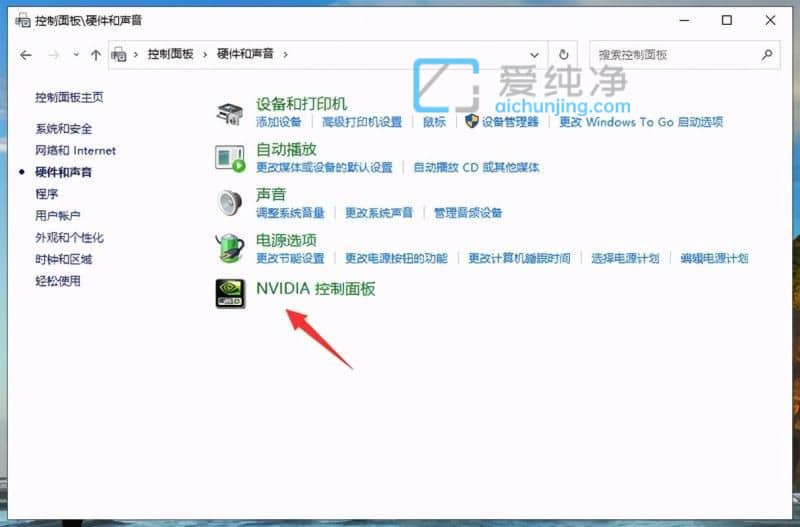The height and width of the screenshot is (527, 800).
Task: Click the refresh button in address bar
Action: (x=563, y=55)
